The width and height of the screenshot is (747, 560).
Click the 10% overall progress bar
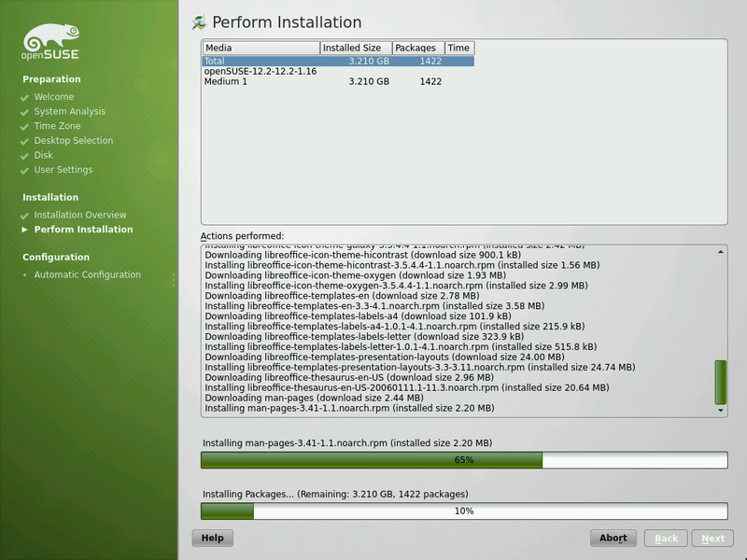[x=464, y=511]
